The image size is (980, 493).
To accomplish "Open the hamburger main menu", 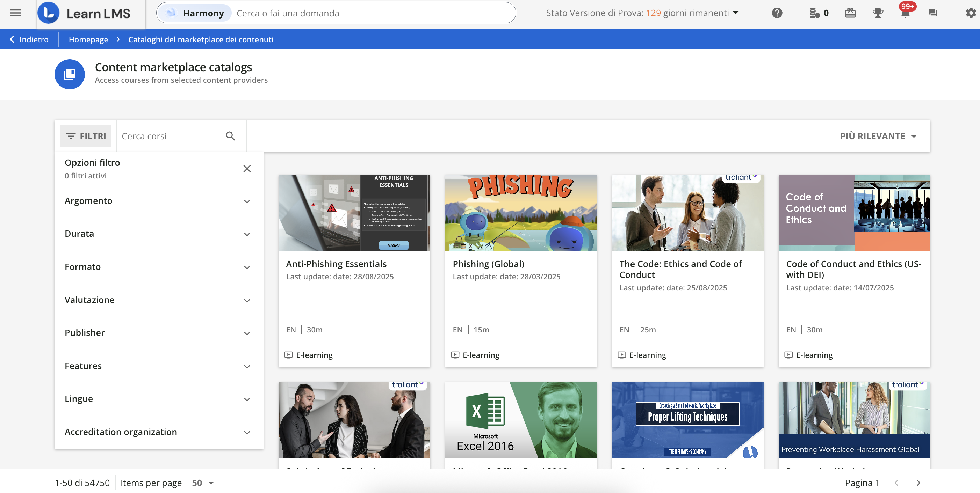I will (16, 13).
